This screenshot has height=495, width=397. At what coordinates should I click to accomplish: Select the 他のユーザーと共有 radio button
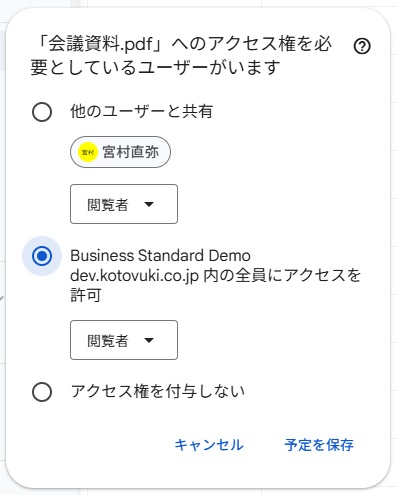click(x=42, y=112)
